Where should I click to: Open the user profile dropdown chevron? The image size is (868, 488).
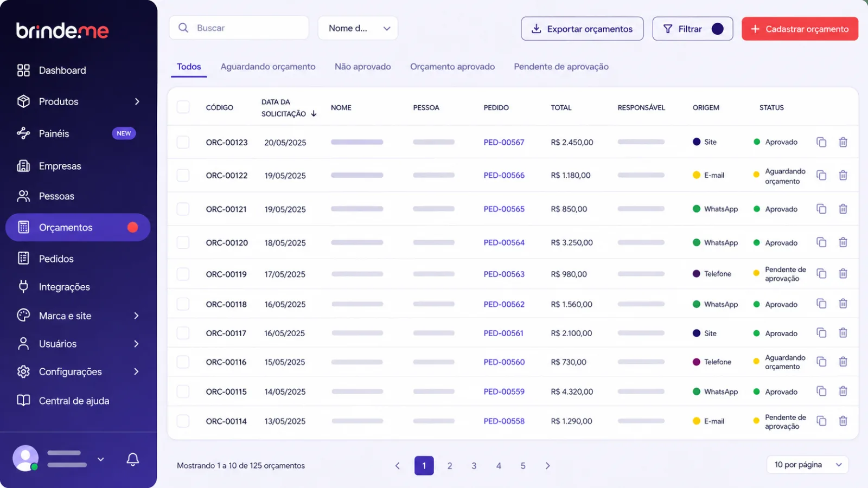click(100, 459)
